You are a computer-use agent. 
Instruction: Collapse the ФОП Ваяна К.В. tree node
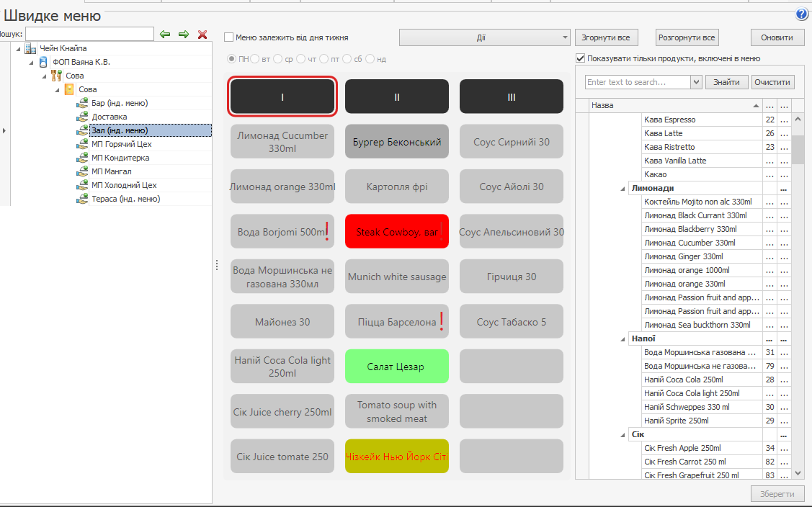[32, 62]
